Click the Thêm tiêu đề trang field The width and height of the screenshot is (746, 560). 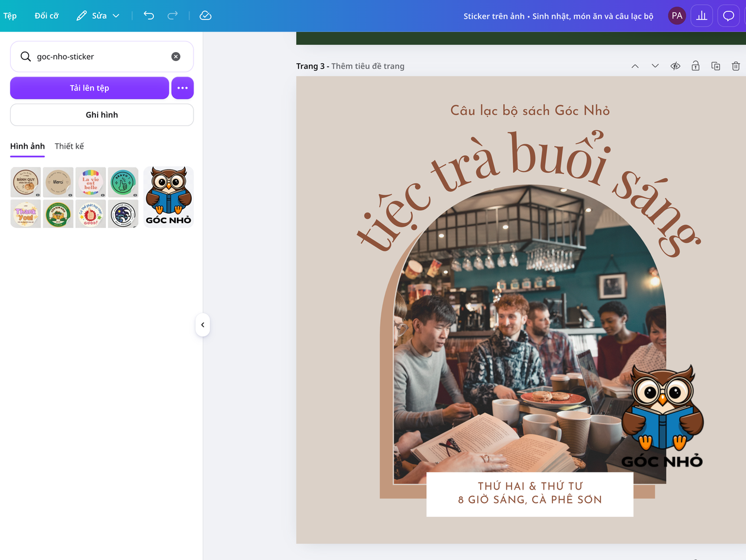tap(368, 66)
